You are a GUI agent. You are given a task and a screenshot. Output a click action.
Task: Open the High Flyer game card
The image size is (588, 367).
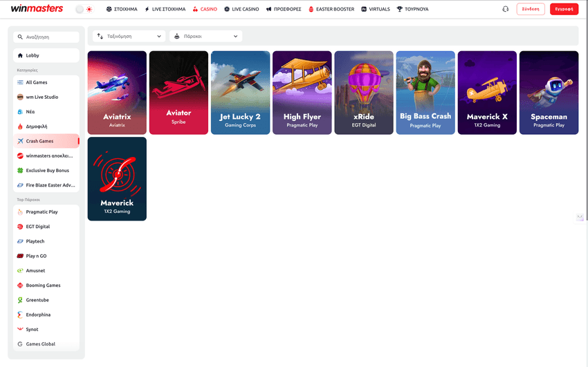point(302,93)
